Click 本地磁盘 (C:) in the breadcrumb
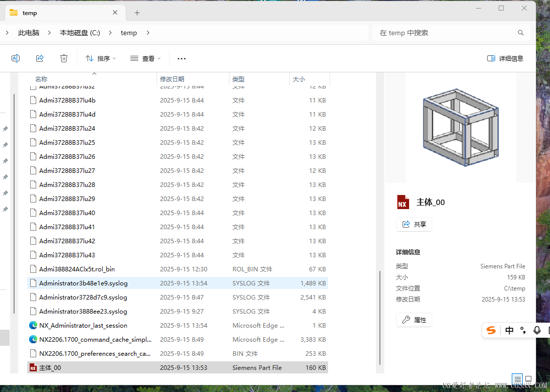This screenshot has height=392, width=550. point(80,33)
